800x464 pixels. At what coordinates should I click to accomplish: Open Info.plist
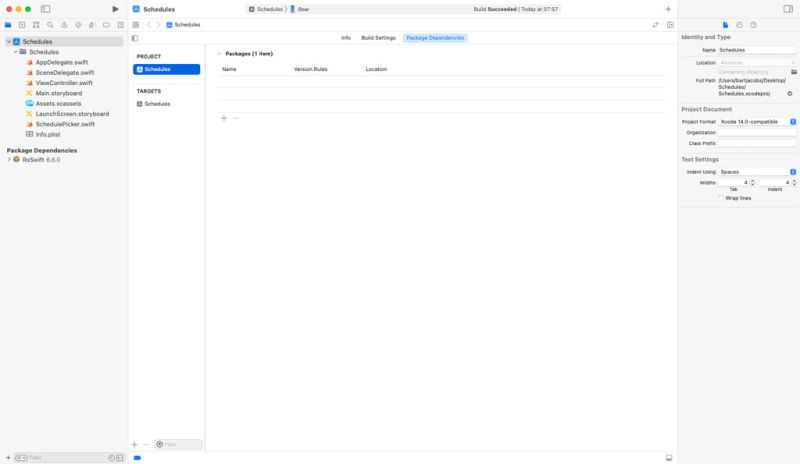47,134
